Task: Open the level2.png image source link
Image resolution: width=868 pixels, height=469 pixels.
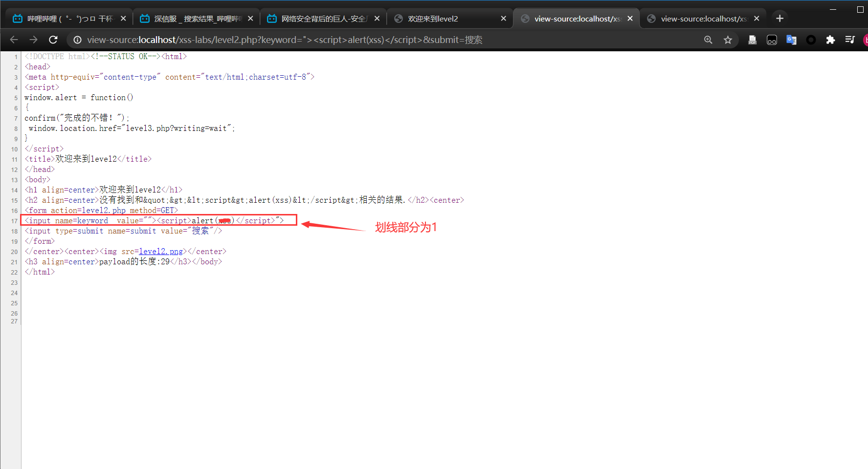Action: (x=161, y=252)
